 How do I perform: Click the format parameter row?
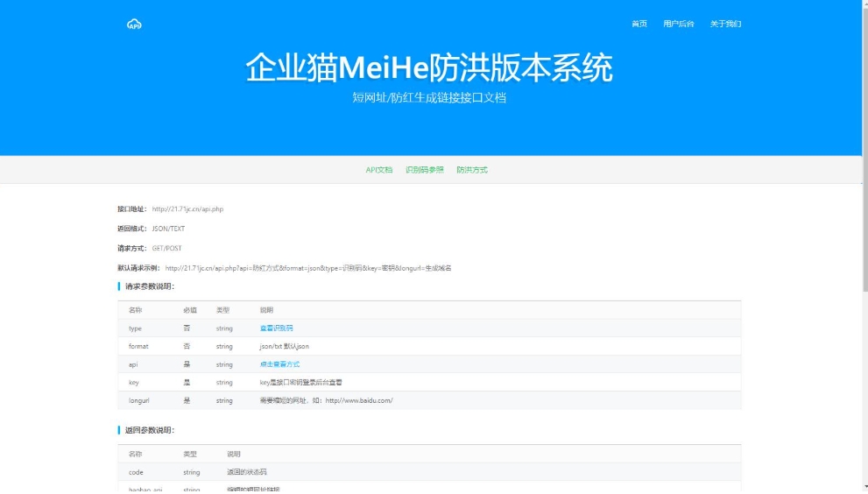click(x=429, y=347)
